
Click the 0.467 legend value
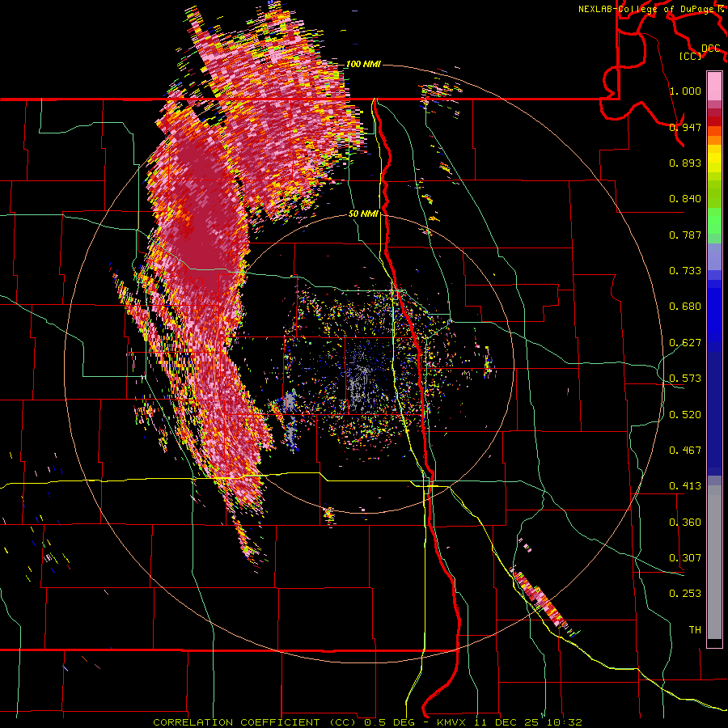tap(685, 451)
